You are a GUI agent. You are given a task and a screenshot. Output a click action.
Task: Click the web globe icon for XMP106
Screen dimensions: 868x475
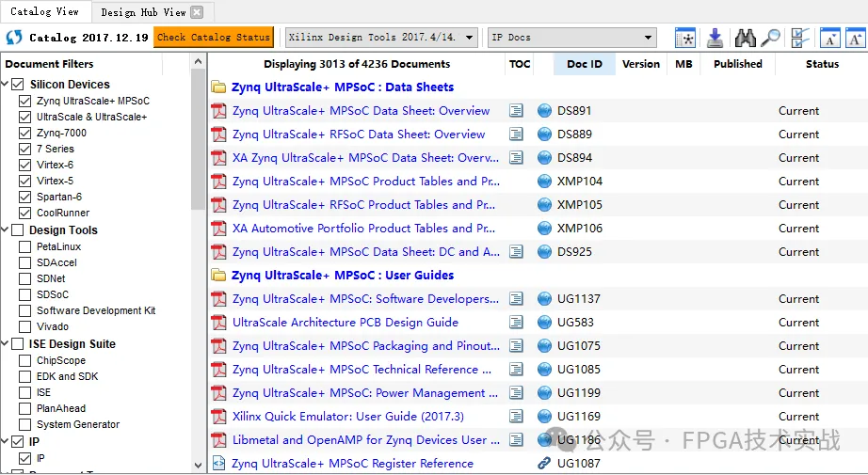545,229
